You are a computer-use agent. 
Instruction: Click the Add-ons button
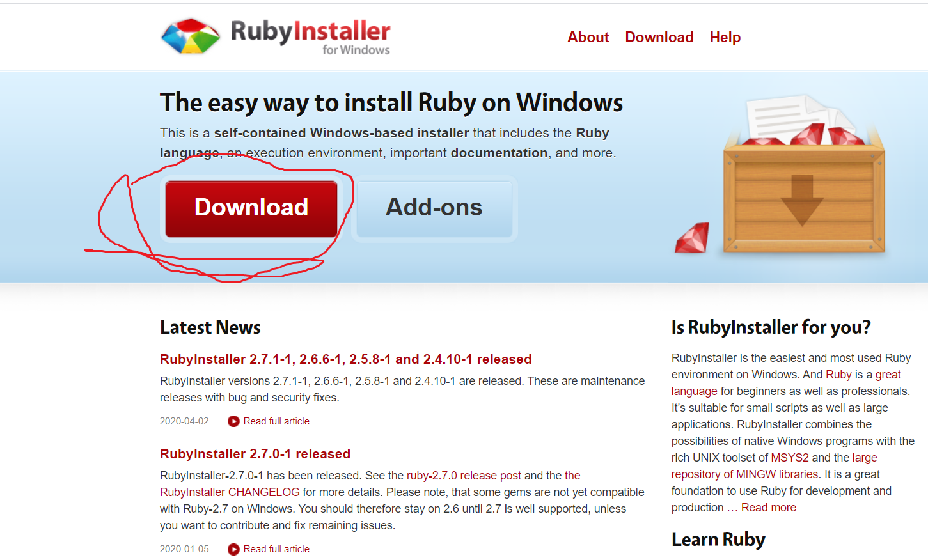click(x=434, y=209)
